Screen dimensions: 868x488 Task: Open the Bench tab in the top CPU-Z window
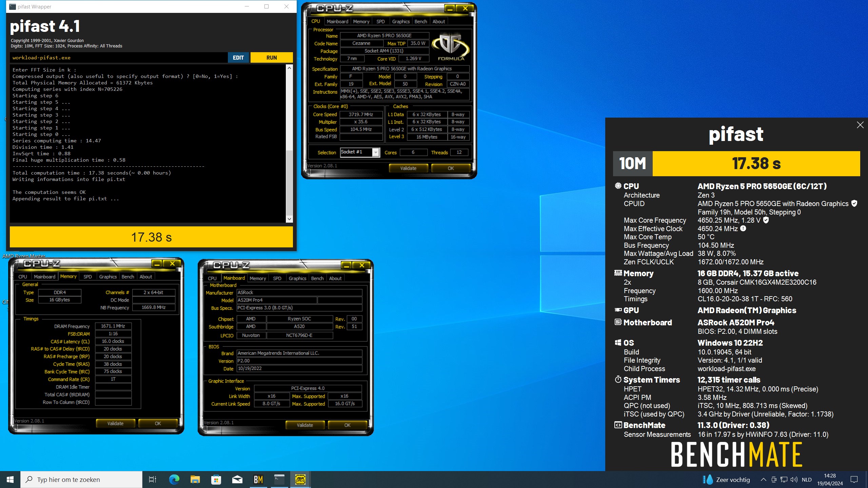421,21
